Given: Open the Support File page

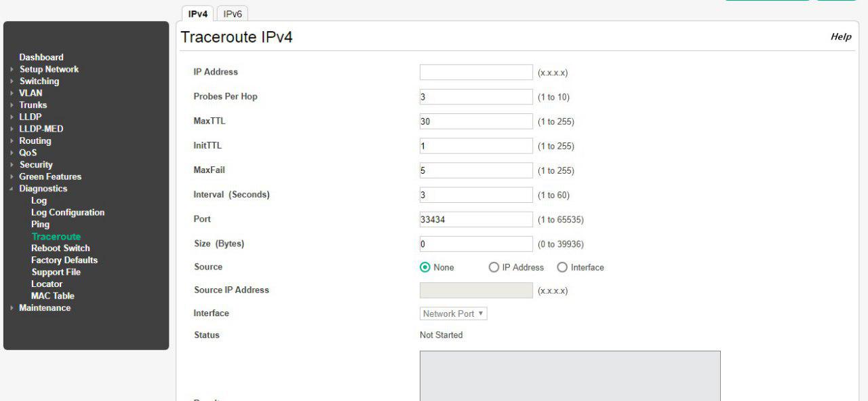Looking at the screenshot, I should tap(56, 272).
